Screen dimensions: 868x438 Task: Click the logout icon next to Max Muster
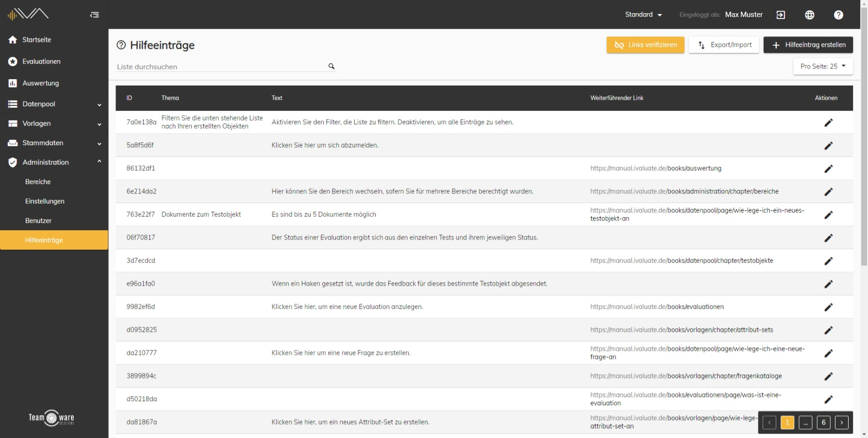coord(781,15)
